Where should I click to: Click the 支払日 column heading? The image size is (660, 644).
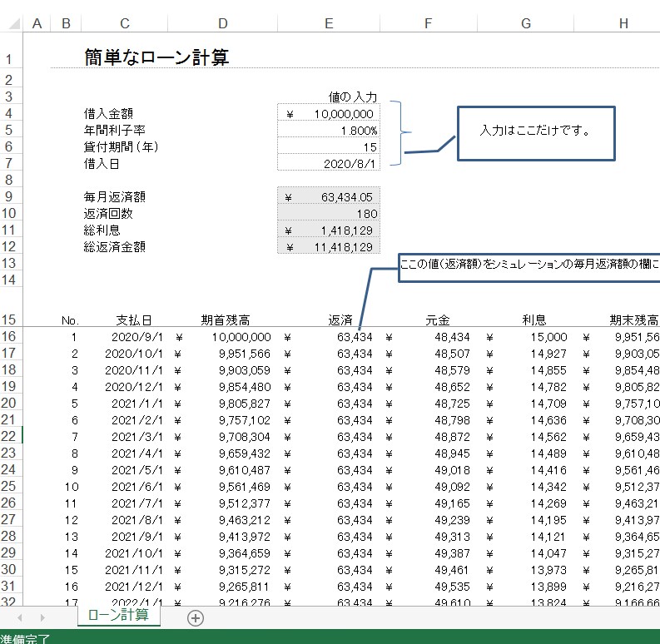[x=134, y=320]
